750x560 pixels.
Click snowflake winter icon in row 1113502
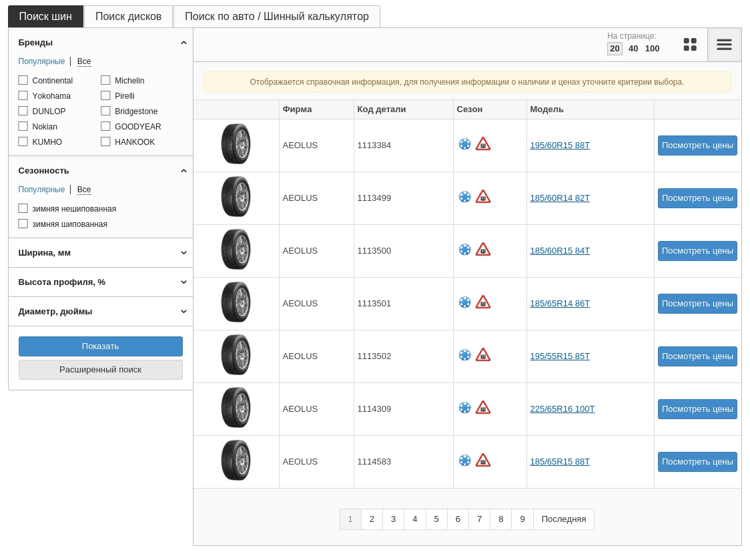click(465, 354)
